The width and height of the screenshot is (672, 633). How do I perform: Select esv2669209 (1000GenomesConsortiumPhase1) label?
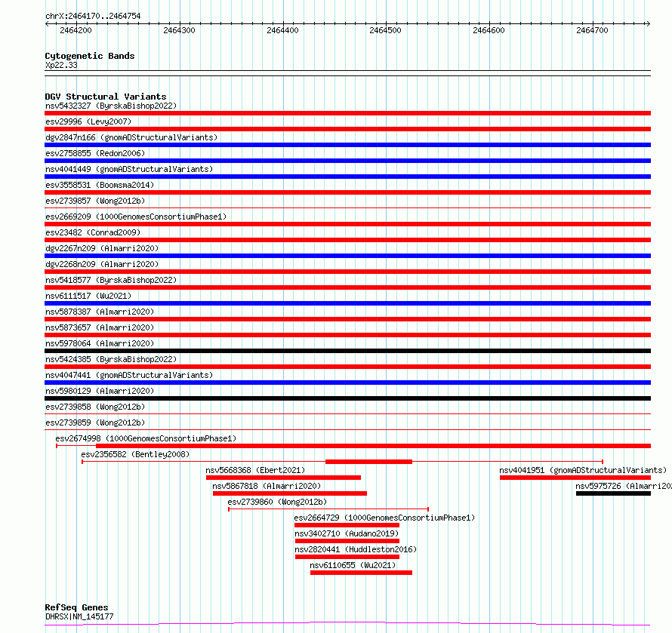[136, 217]
